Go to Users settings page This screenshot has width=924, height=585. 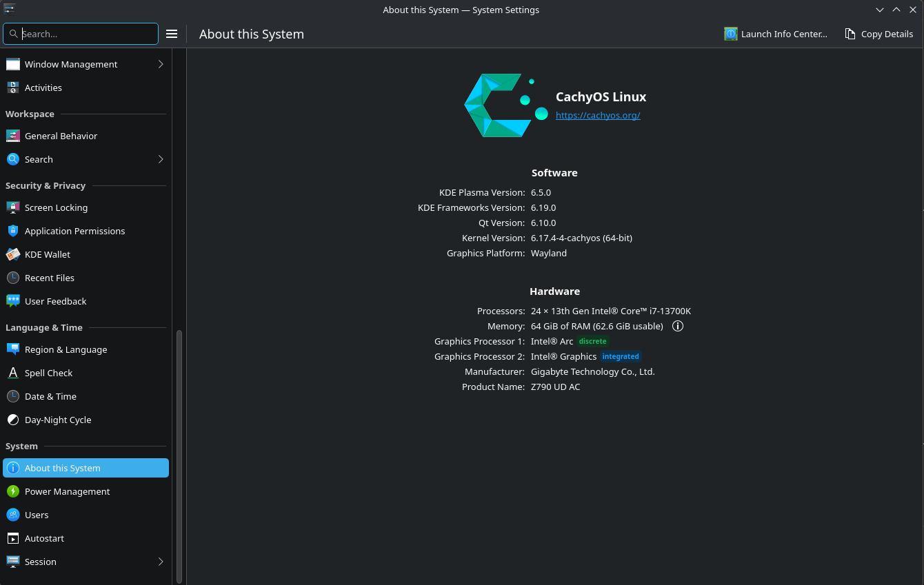click(x=37, y=515)
